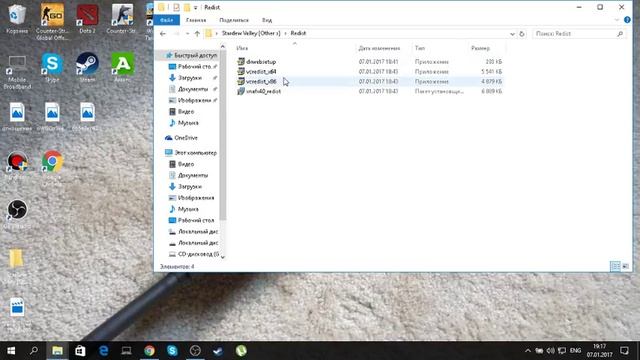Show hidden system tray icons
Screen dimensions: 640x360
coord(528,351)
